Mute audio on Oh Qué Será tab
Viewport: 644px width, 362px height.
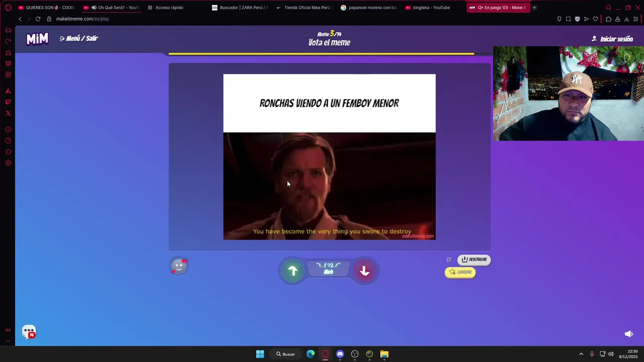[94, 8]
